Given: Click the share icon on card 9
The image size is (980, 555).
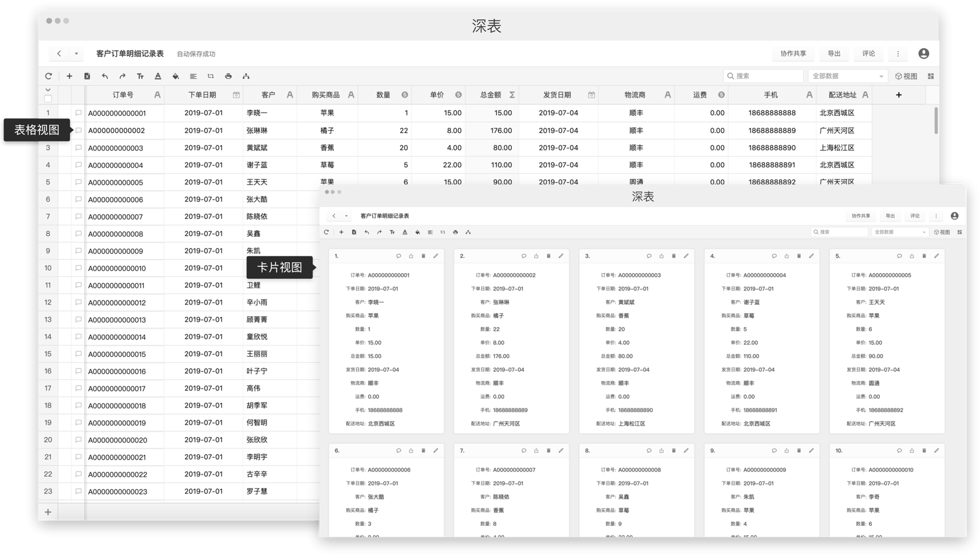Looking at the screenshot, I should [x=787, y=450].
